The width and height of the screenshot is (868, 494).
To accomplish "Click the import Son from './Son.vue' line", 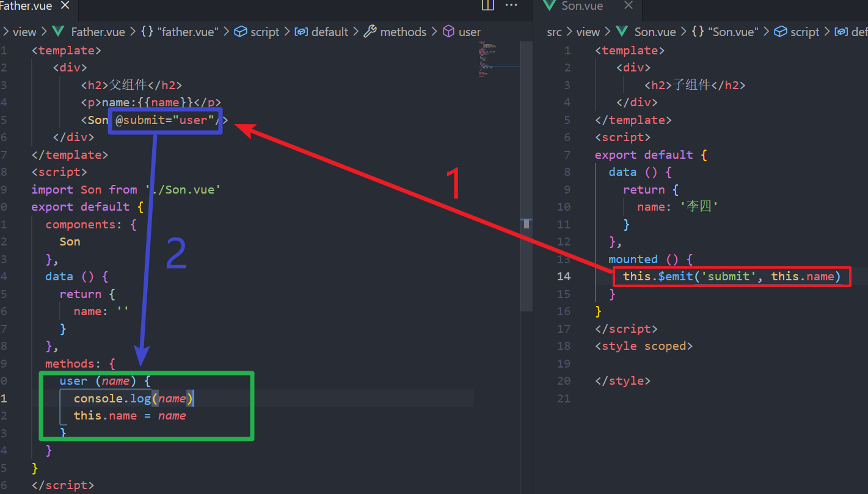I will click(126, 190).
